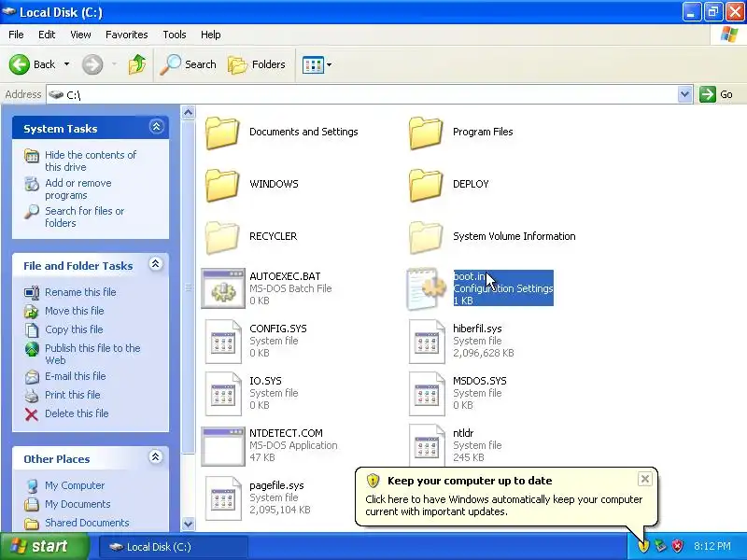Click the Windows Start button
Viewport: 747px width, 560px height.
(44, 546)
